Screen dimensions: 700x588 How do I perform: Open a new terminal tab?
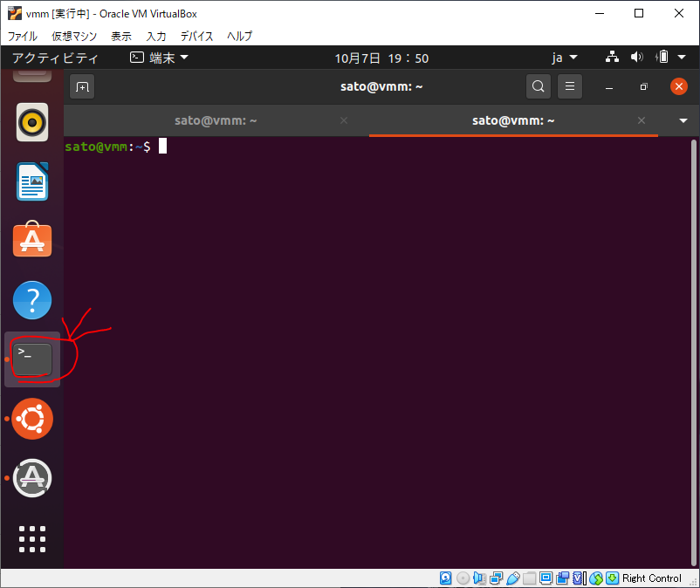click(x=82, y=86)
